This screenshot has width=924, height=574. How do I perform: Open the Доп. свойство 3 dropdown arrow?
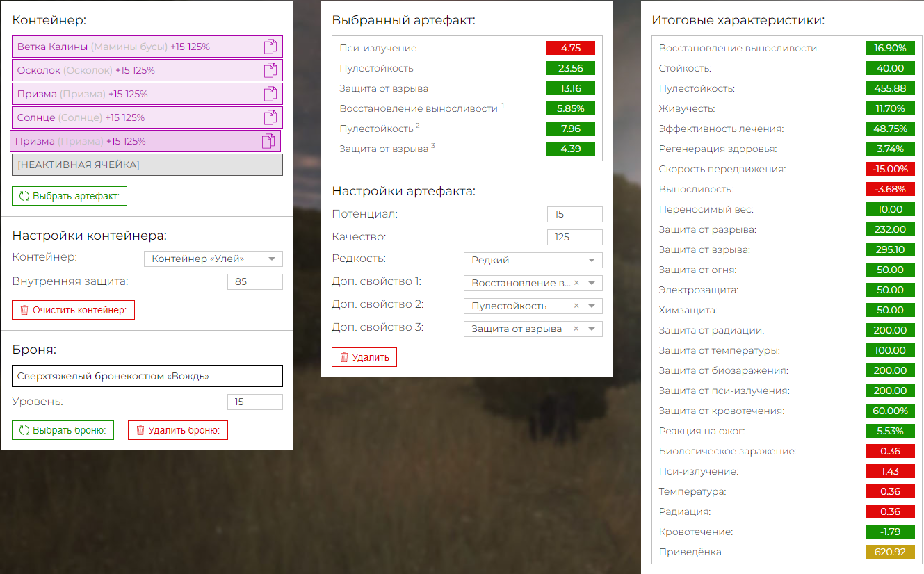(592, 329)
